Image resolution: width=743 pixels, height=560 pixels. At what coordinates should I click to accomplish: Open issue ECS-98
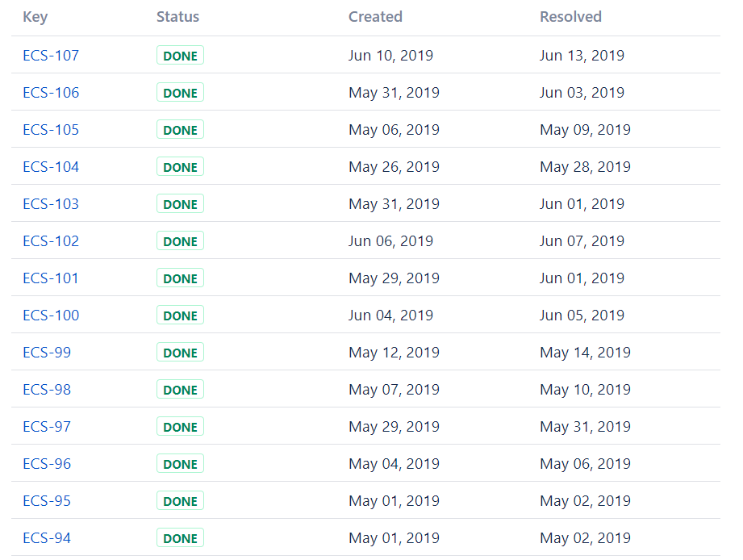click(x=47, y=390)
